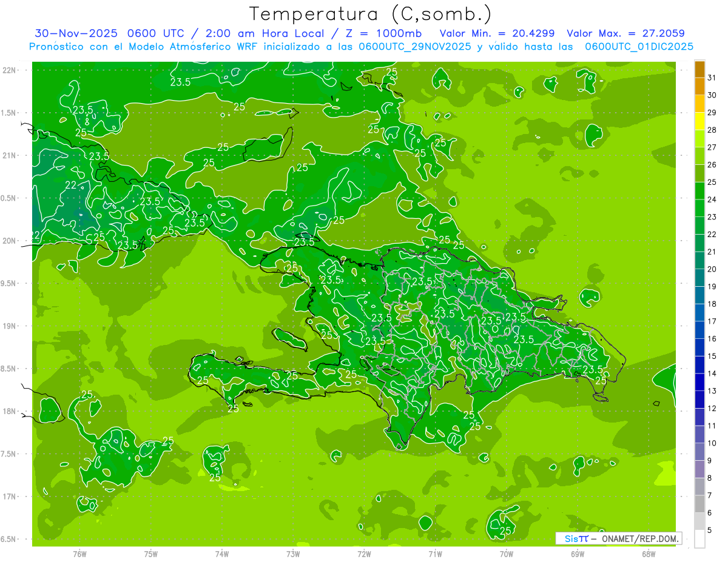
Task: Click the 17N latitude axis label
Action: click(x=9, y=497)
